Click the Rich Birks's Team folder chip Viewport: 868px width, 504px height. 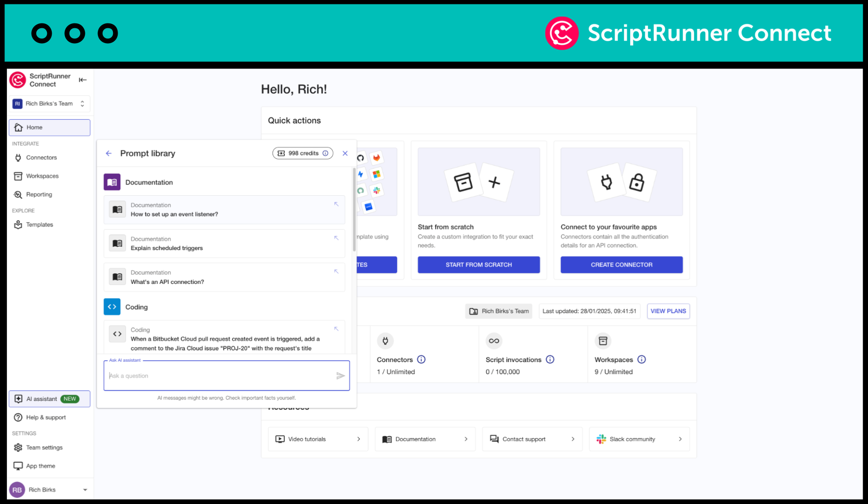tap(499, 311)
